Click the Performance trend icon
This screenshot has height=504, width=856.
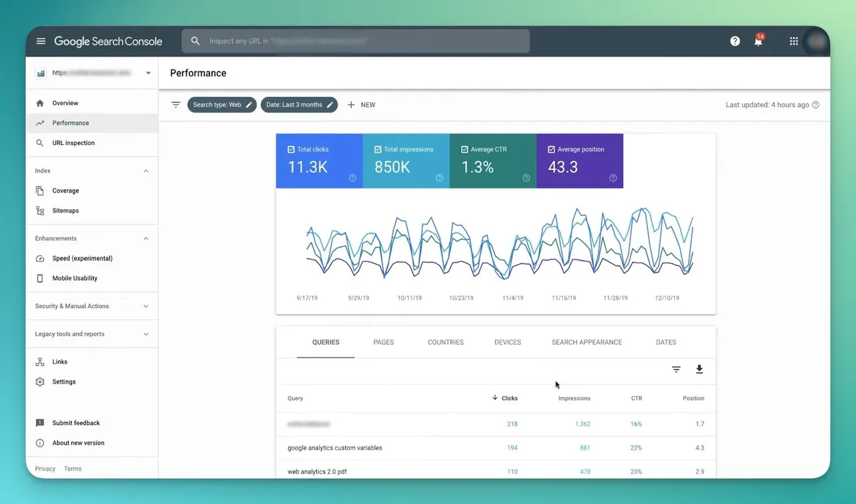pyautogui.click(x=40, y=123)
